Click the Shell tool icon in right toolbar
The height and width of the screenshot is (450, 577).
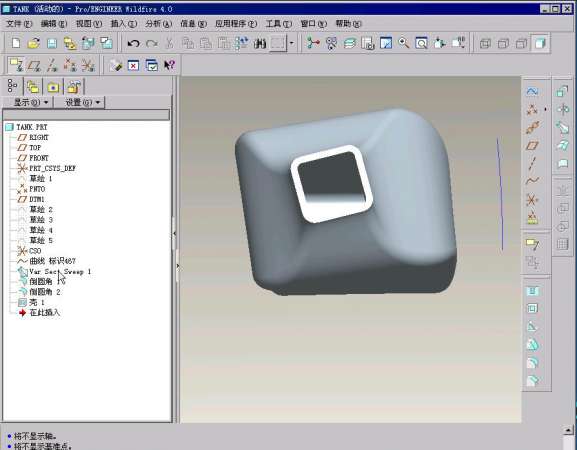pos(532,308)
